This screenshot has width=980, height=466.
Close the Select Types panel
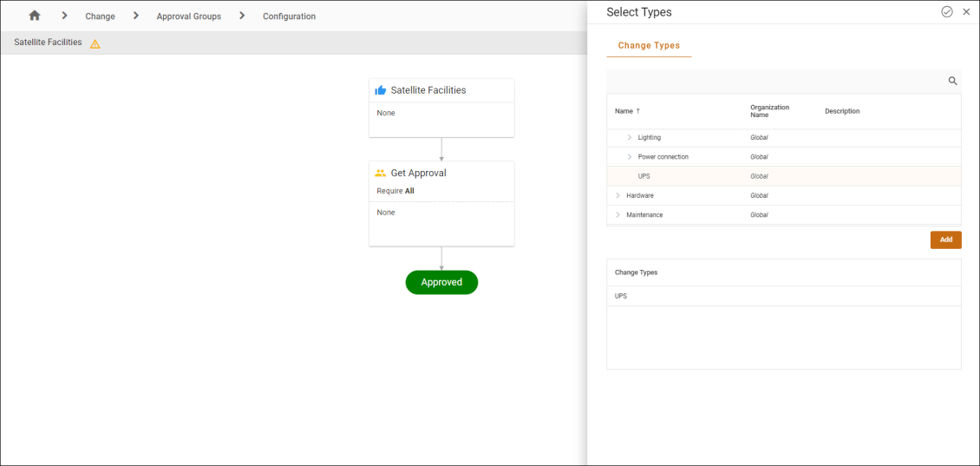click(x=966, y=12)
